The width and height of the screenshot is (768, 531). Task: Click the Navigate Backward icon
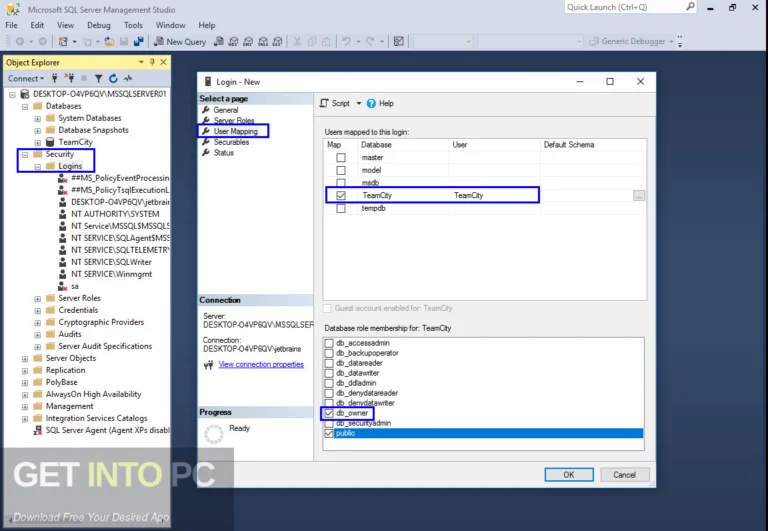(x=20, y=42)
